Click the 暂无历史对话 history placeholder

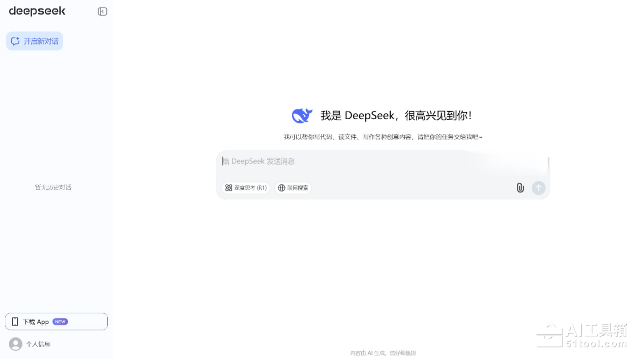point(53,187)
